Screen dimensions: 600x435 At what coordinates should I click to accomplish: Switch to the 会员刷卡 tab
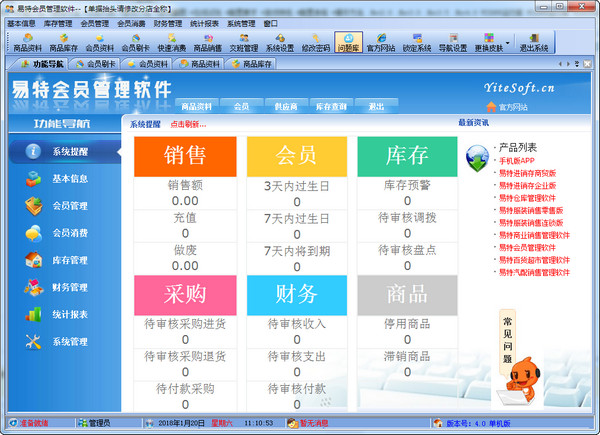click(x=96, y=64)
